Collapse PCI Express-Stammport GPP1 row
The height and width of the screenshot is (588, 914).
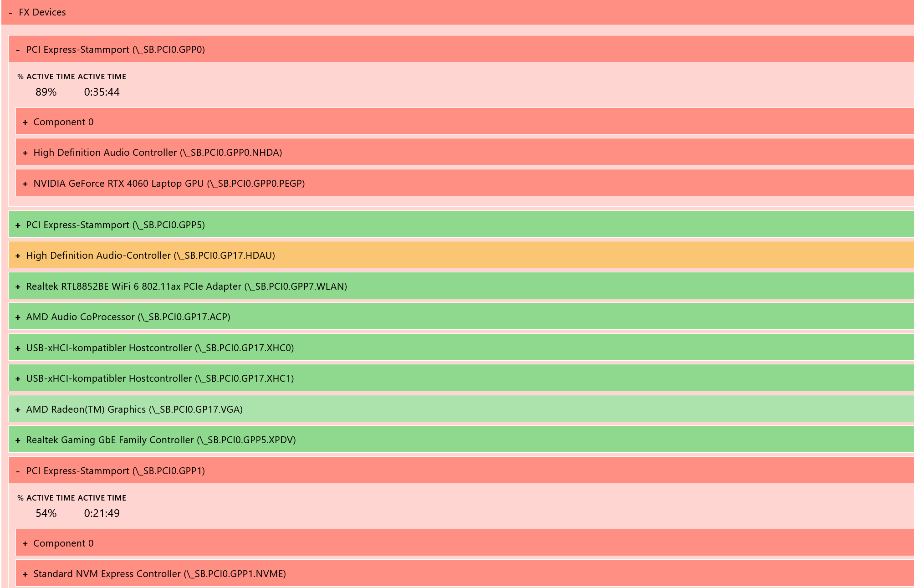click(18, 471)
